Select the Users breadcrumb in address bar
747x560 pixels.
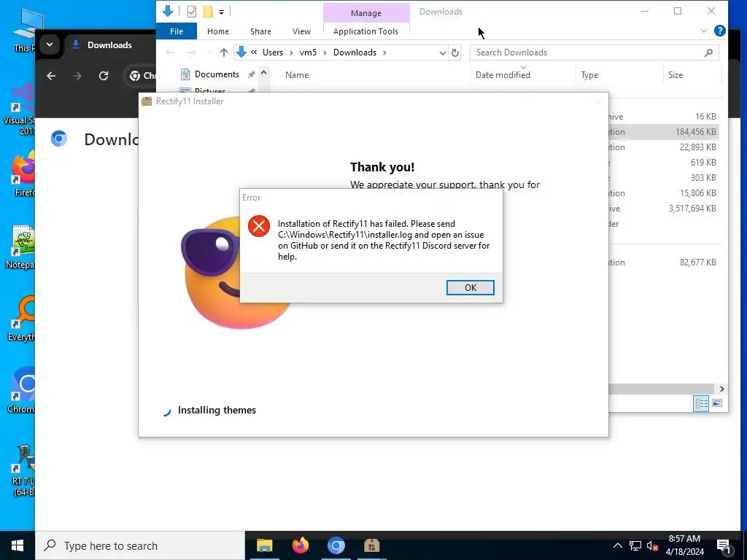point(273,52)
